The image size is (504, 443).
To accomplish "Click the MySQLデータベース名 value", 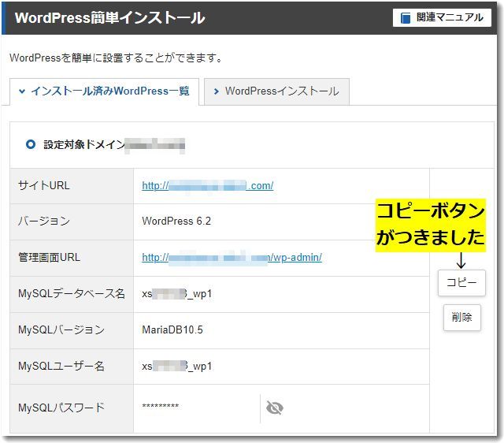I will (177, 294).
